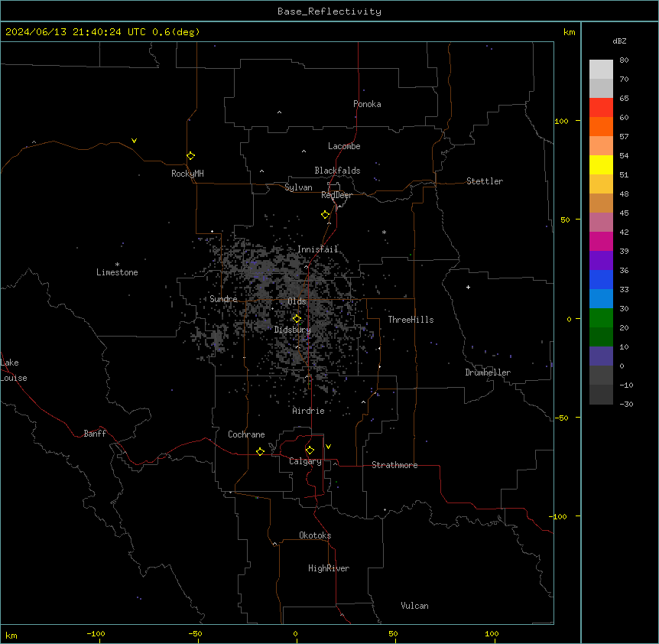The height and width of the screenshot is (644, 659).
Task: Pick the bright yellow 51-54 dBZ swatch
Action: click(x=601, y=164)
